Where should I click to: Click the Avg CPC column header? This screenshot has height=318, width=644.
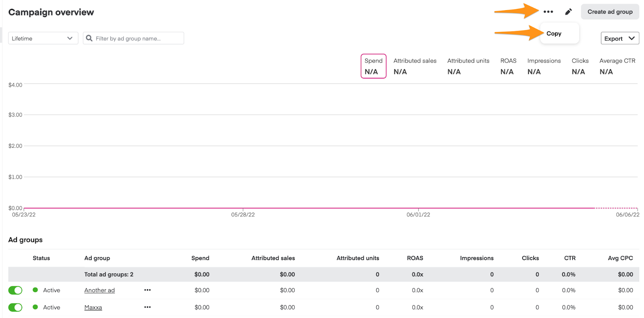620,258
